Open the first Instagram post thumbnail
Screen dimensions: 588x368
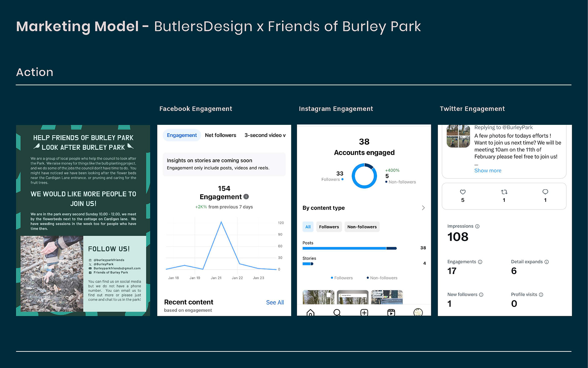click(x=318, y=297)
